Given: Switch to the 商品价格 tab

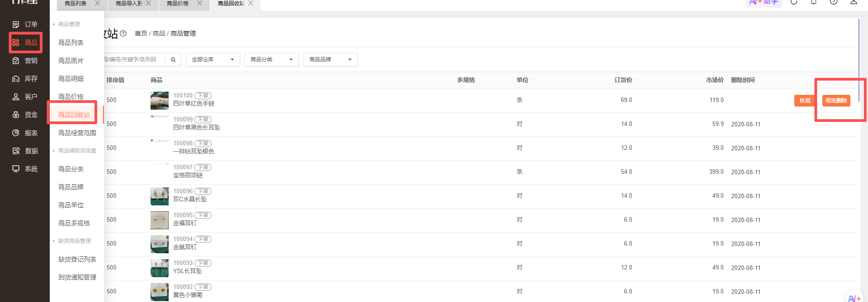Looking at the screenshot, I should [178, 4].
